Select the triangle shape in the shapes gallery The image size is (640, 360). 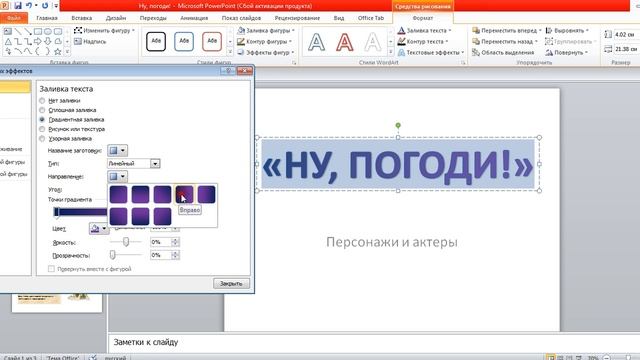click(x=8, y=41)
